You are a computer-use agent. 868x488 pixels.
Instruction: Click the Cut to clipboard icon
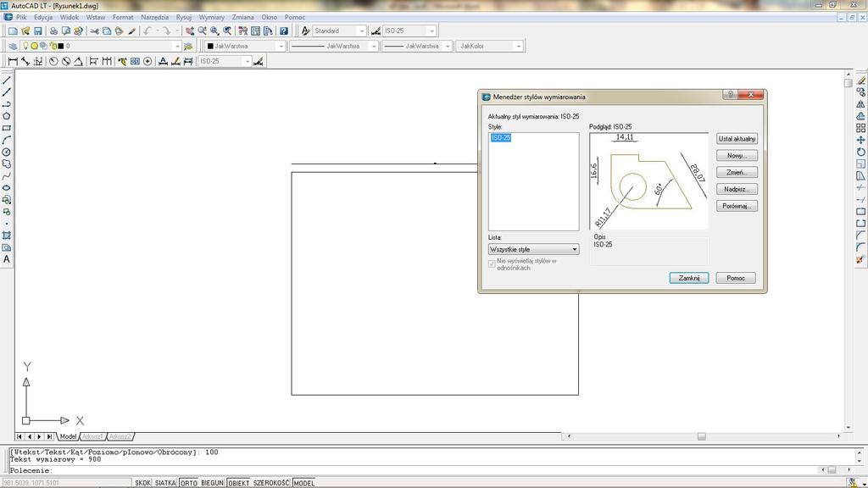(x=95, y=31)
